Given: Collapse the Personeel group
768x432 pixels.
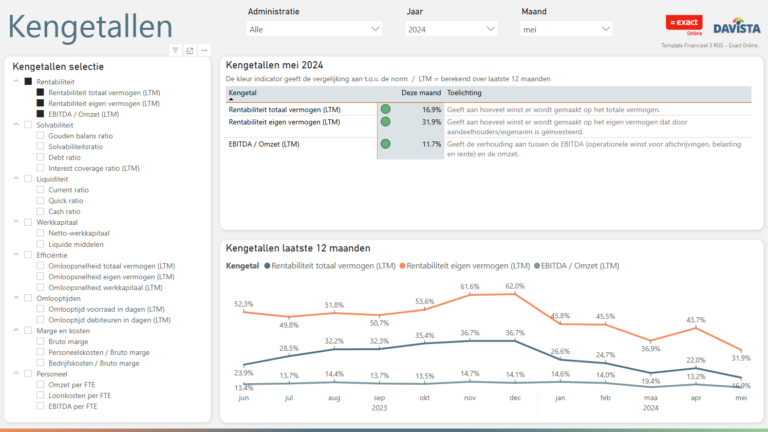Looking at the screenshot, I should [x=16, y=373].
